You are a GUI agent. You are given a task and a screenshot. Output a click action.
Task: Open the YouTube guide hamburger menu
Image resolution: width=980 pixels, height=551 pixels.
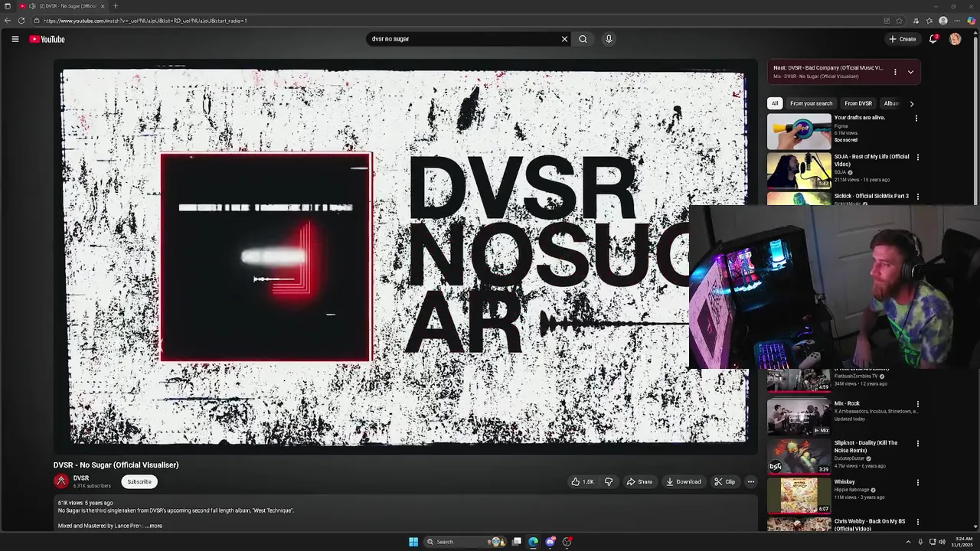click(x=15, y=39)
